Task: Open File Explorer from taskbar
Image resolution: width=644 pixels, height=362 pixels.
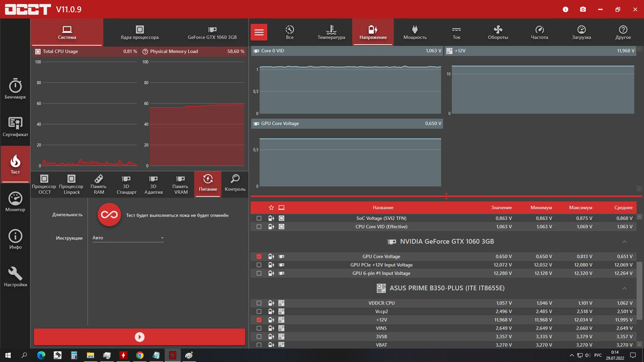Action: [x=91, y=355]
